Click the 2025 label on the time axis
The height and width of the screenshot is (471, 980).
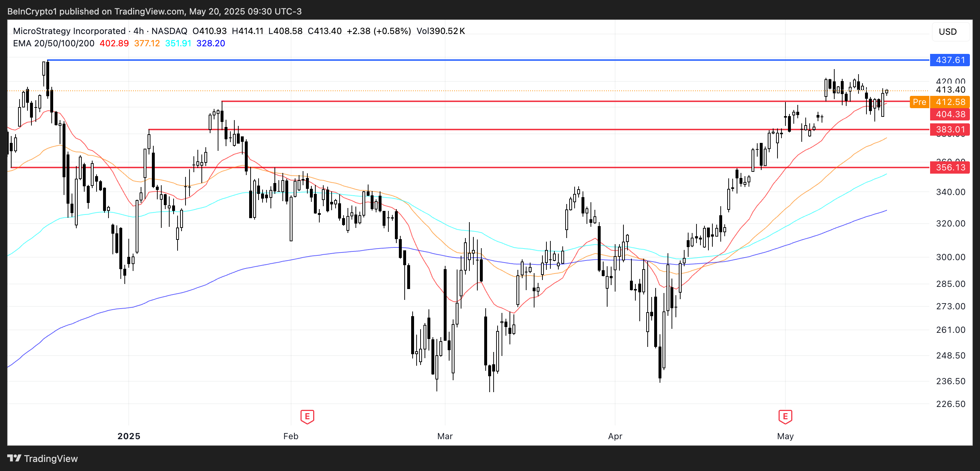coord(129,436)
